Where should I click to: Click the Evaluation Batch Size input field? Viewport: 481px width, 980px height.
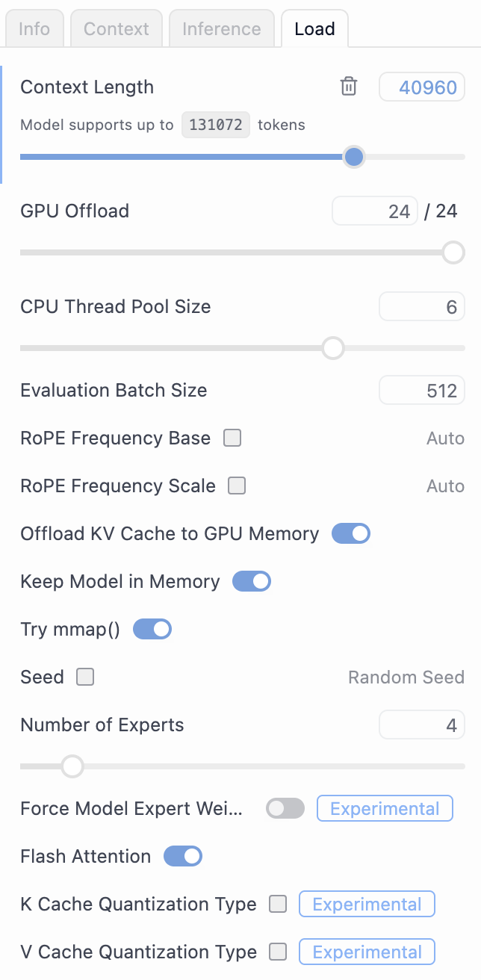point(422,391)
